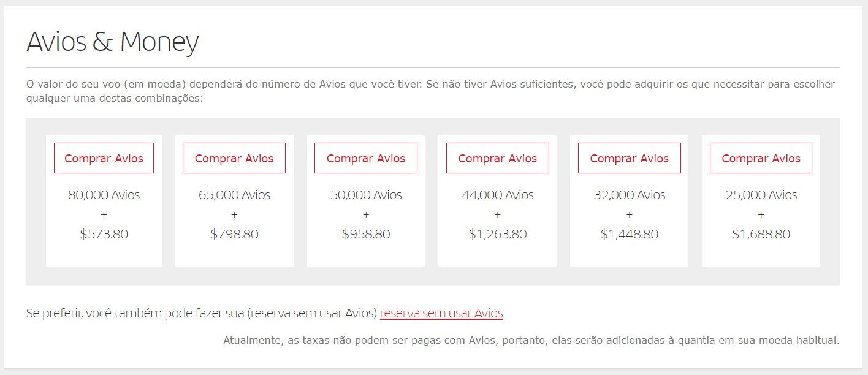Image resolution: width=868 pixels, height=375 pixels.
Task: Open the 'reserva sem usar Avios' link
Action: click(441, 313)
